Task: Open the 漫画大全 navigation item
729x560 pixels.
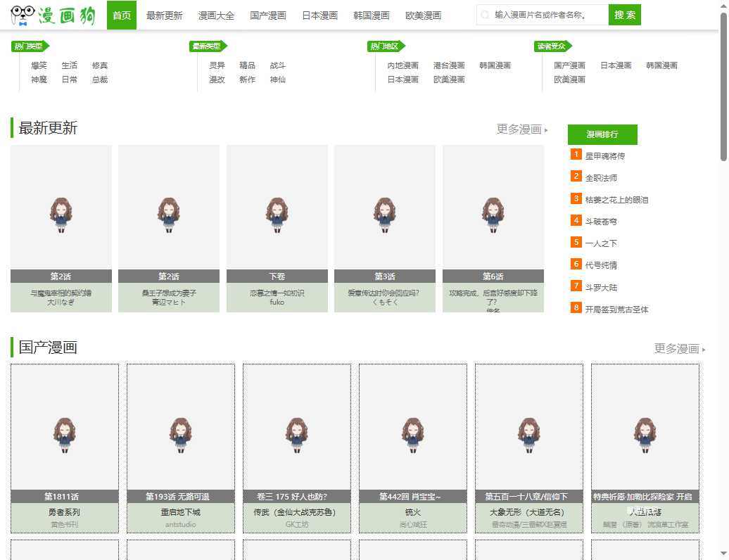Action: [x=216, y=14]
